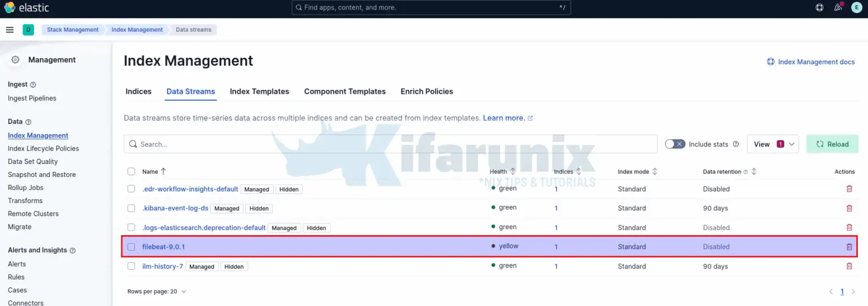This screenshot has height=306, width=868.
Task: Open the help lifebuoy icon
Action: pos(819,7)
